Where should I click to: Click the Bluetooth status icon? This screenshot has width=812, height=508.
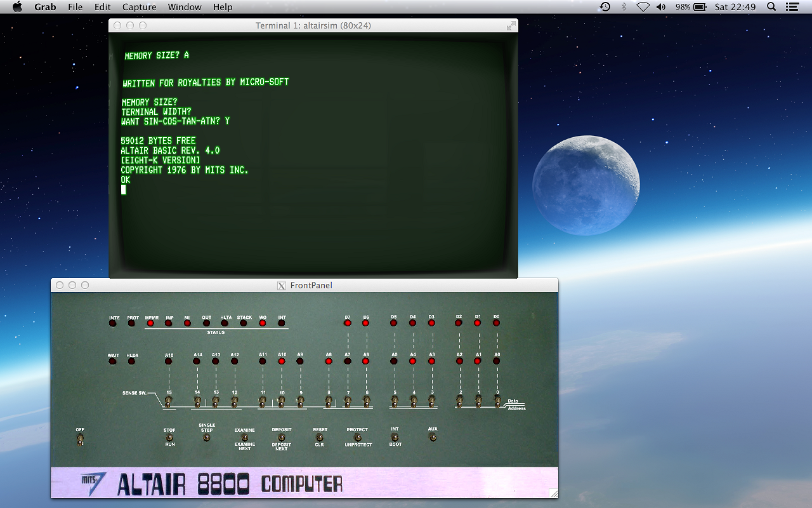624,7
